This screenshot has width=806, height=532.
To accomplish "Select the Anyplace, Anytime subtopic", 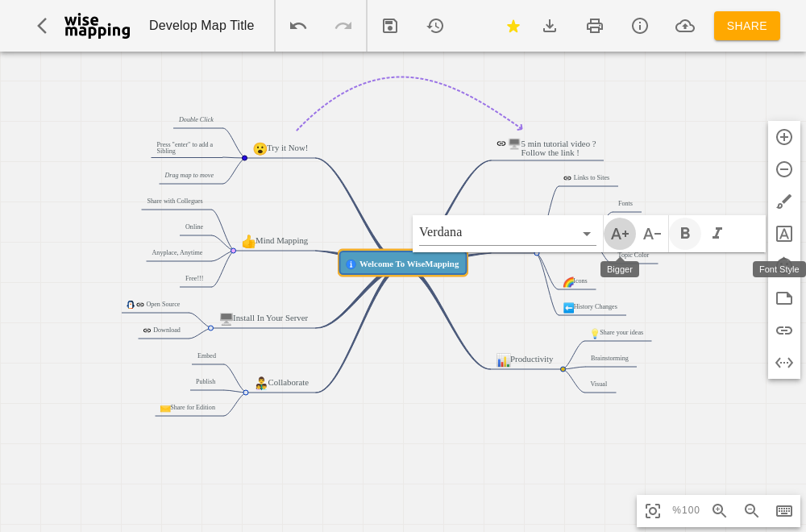I will [x=177, y=252].
